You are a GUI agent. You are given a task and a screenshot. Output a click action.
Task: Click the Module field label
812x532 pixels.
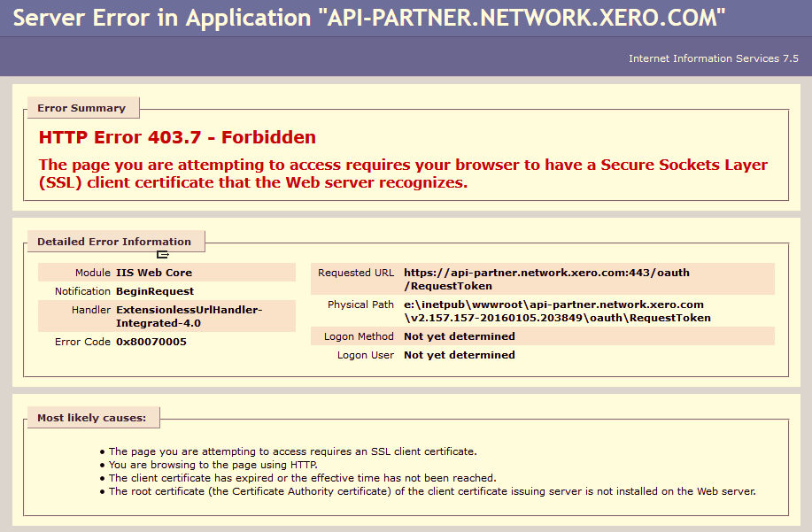point(93,273)
